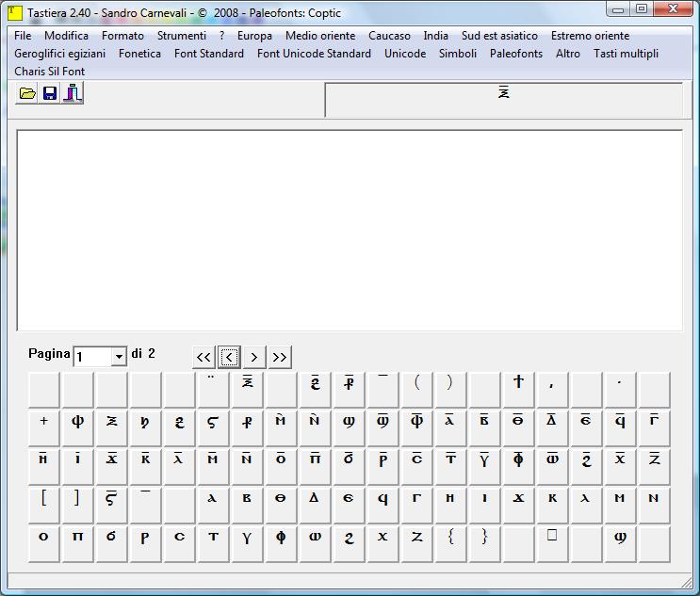Open the Paleofonts menu

(x=516, y=54)
